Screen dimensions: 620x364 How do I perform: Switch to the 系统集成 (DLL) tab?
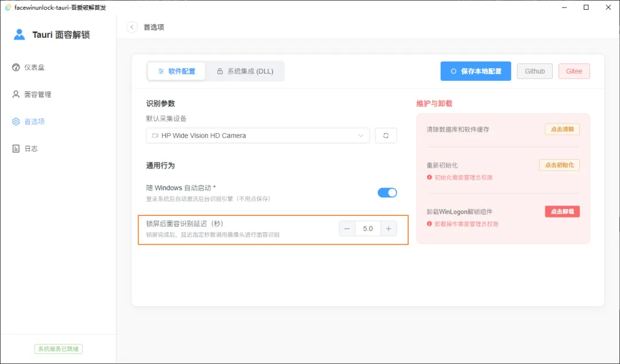point(245,71)
